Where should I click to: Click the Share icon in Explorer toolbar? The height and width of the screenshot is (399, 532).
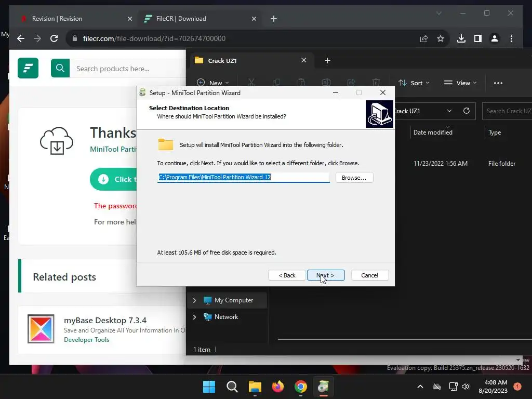click(351, 83)
